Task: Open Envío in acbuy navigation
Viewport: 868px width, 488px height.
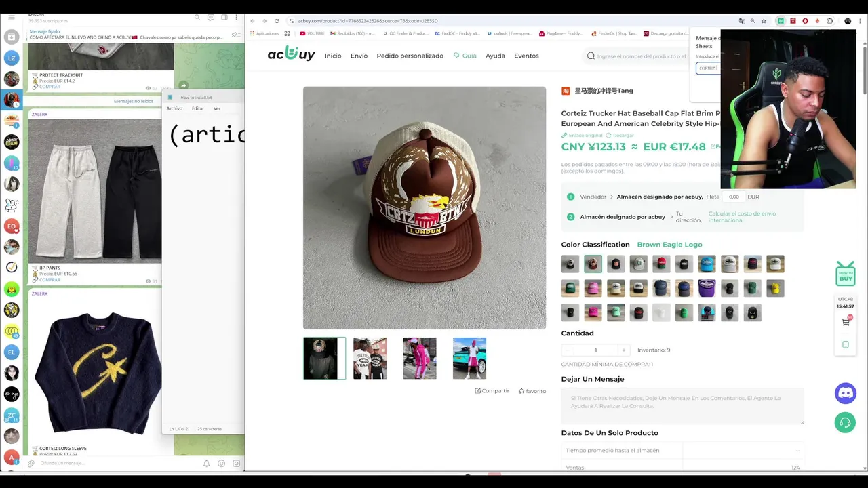Action: pos(359,56)
